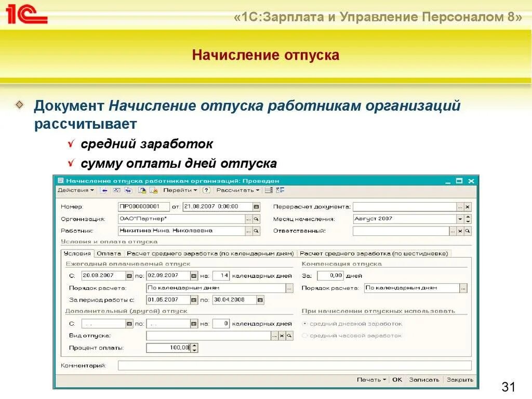The width and height of the screenshot is (532, 399).
Task: Open calendar for vacation start 20.08.2007
Action: point(129,276)
